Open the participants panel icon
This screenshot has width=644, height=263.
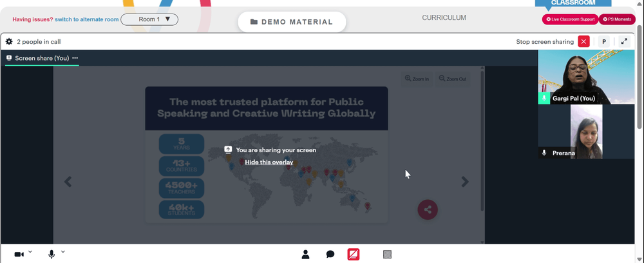305,255
